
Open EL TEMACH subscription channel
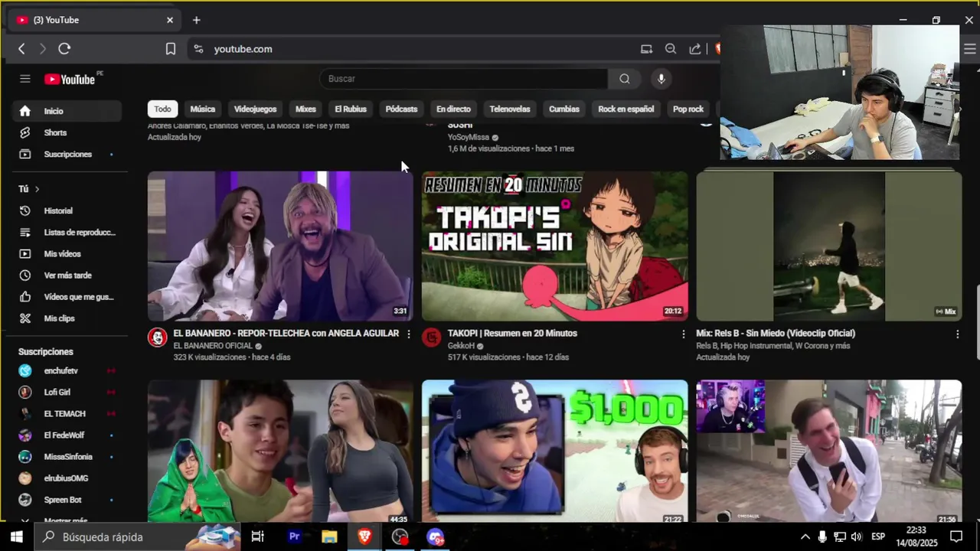[x=67, y=413]
